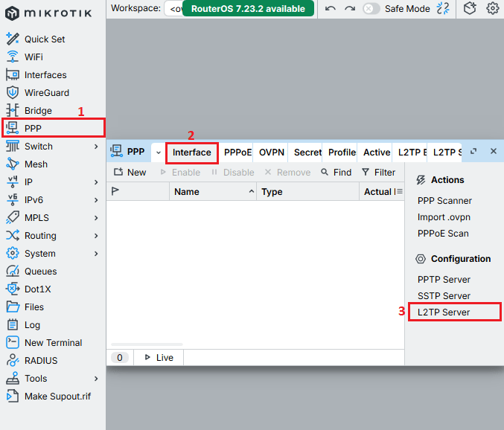Click the horizontal scrollbar in PPP table
The image size is (504, 430).
click(147, 344)
